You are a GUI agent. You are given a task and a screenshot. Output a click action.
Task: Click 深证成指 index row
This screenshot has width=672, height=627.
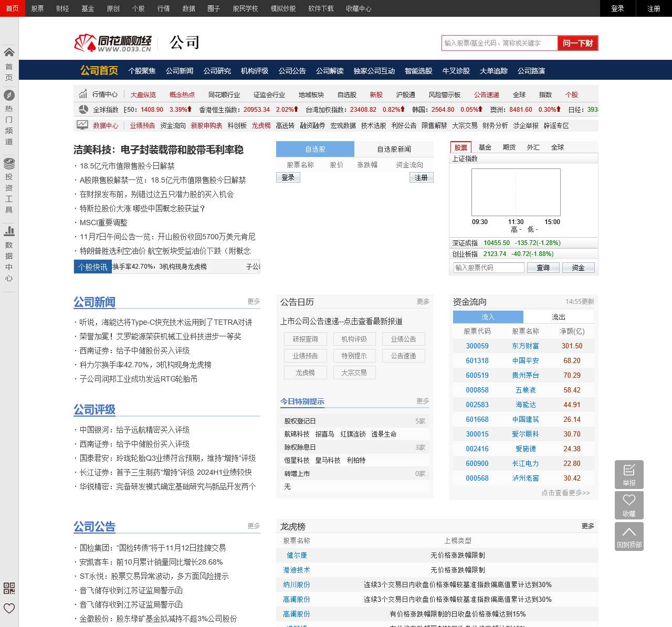coord(524,243)
